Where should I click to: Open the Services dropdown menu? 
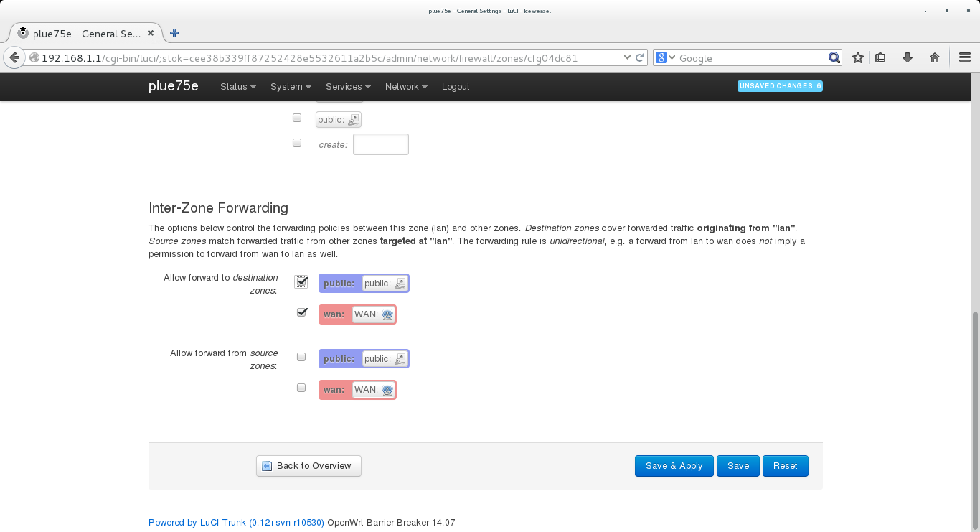347,87
